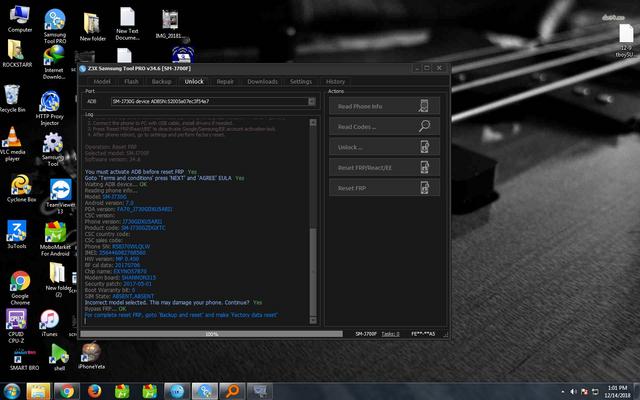Open the 12-9 tboySU file on desktop

click(x=625, y=41)
